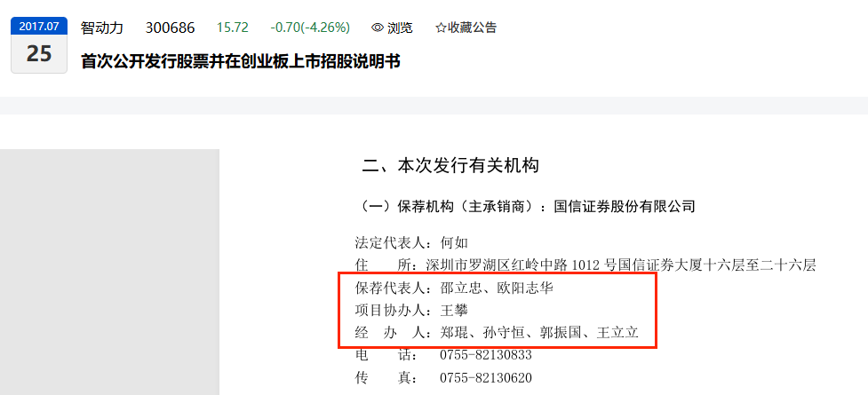Click the gray left sidebar panel
Screen dimensions: 868x395
click(109, 273)
